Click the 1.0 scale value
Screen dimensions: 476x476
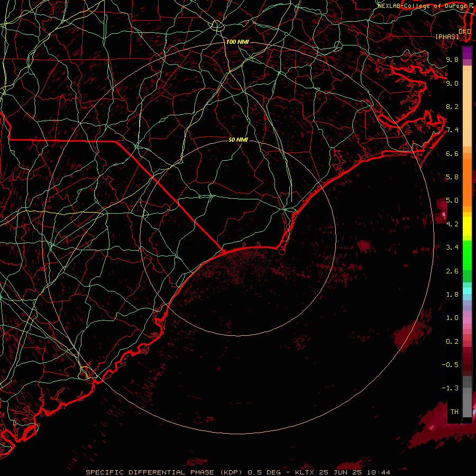coord(452,318)
